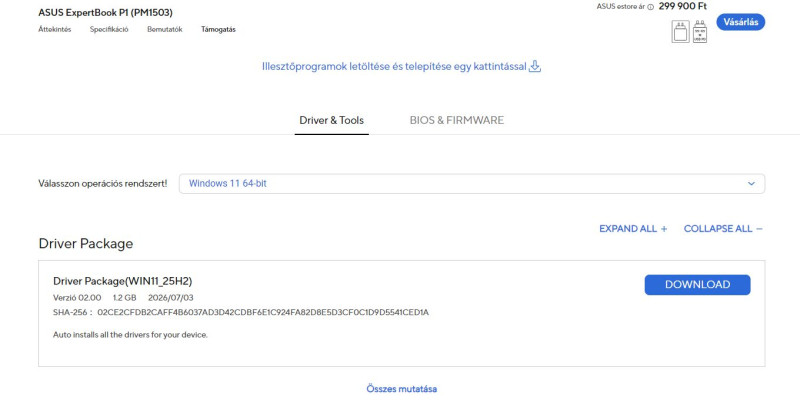The width and height of the screenshot is (800, 412).
Task: Click the chevron arrow of OS selector
Action: click(751, 184)
